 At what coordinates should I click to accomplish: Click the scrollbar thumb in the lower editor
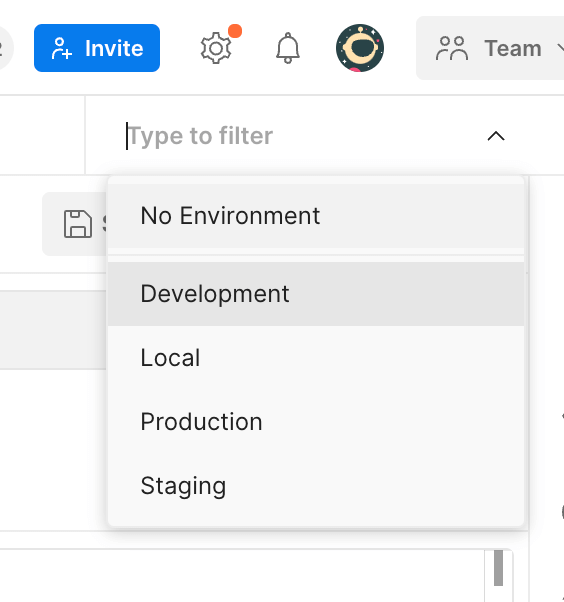point(498,568)
